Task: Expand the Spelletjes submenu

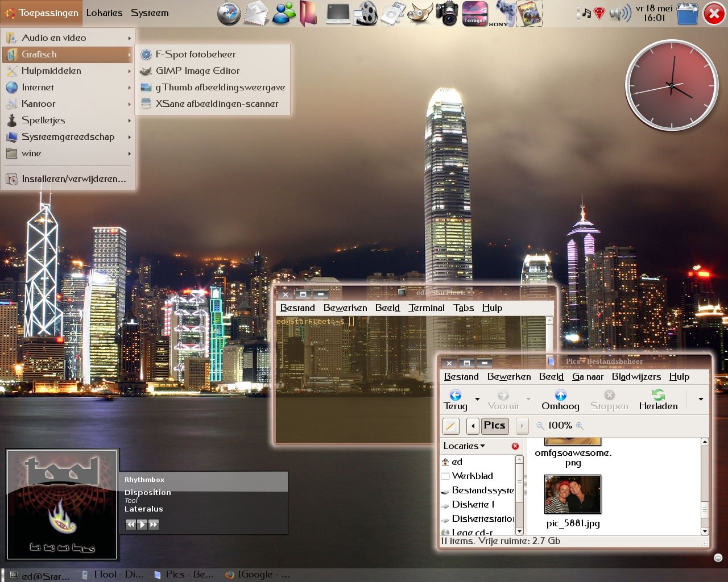Action: click(x=68, y=120)
